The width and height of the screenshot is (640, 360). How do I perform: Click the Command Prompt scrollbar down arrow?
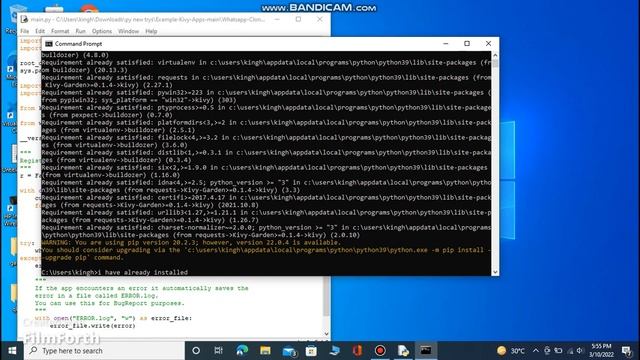pos(495,272)
